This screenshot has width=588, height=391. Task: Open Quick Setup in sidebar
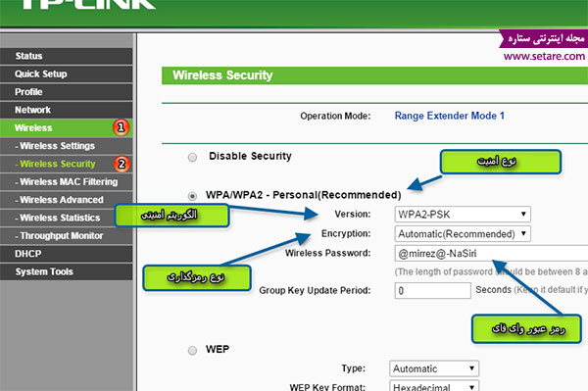[x=66, y=73]
